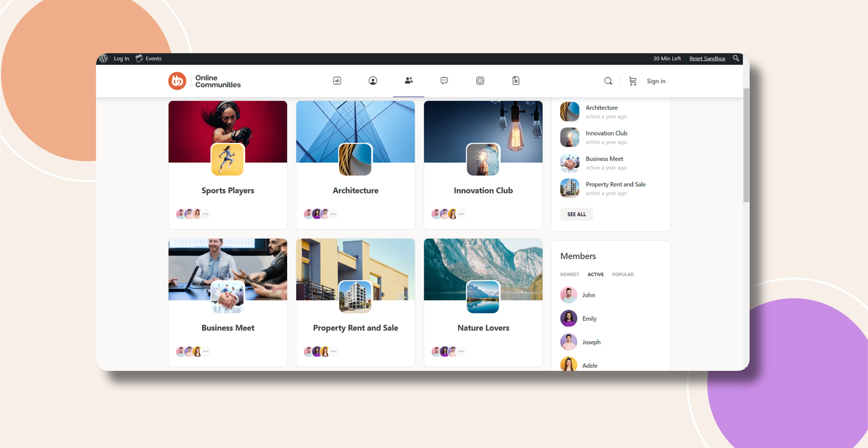Click the Business Meet group card avatar

(x=228, y=297)
